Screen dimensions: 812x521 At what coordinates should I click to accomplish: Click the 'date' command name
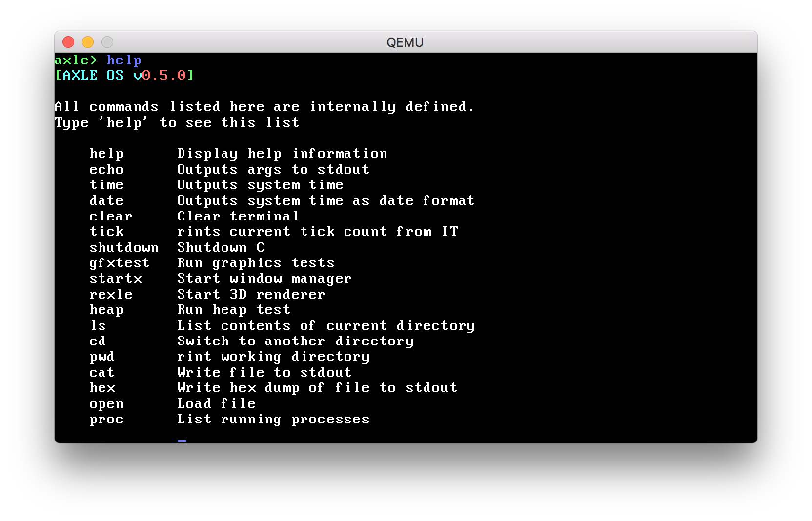click(106, 200)
